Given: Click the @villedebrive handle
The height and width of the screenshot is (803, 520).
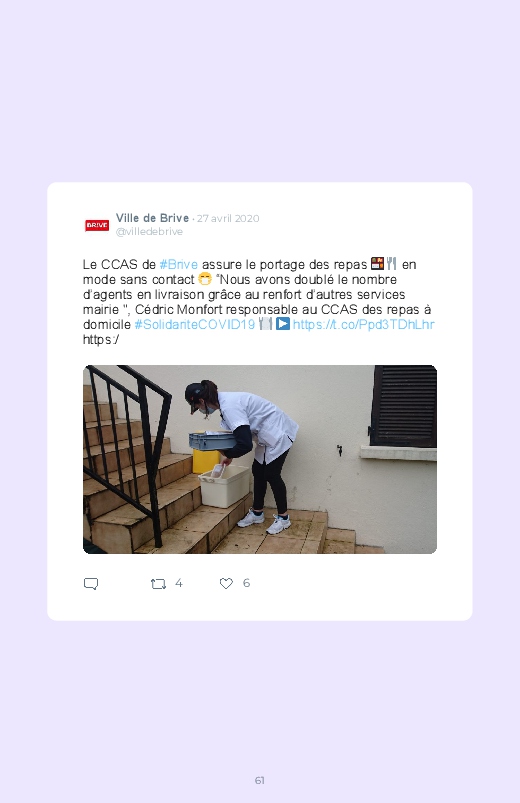Looking at the screenshot, I should pyautogui.click(x=149, y=231).
